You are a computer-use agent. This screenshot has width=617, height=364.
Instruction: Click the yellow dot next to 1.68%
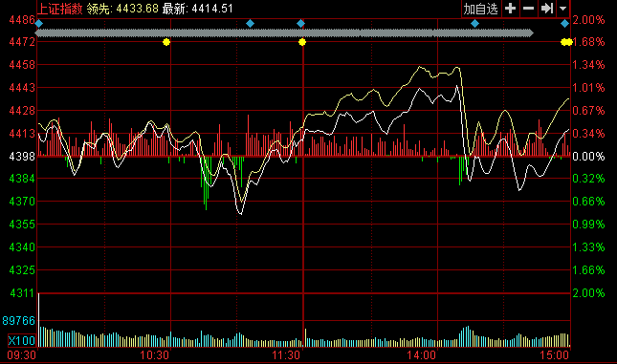click(x=566, y=42)
